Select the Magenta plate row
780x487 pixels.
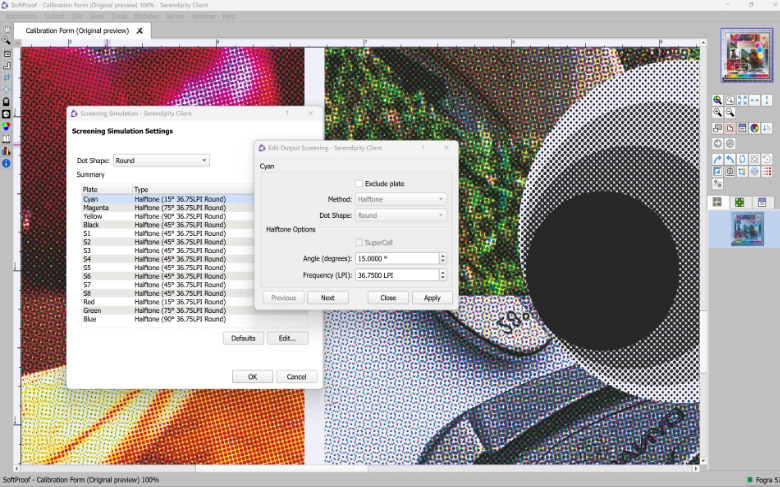pyautogui.click(x=168, y=207)
